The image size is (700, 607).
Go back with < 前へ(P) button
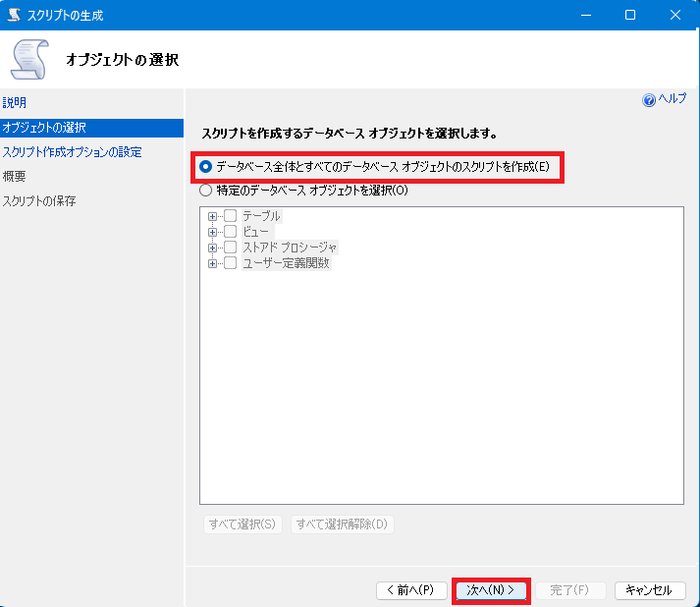[411, 590]
